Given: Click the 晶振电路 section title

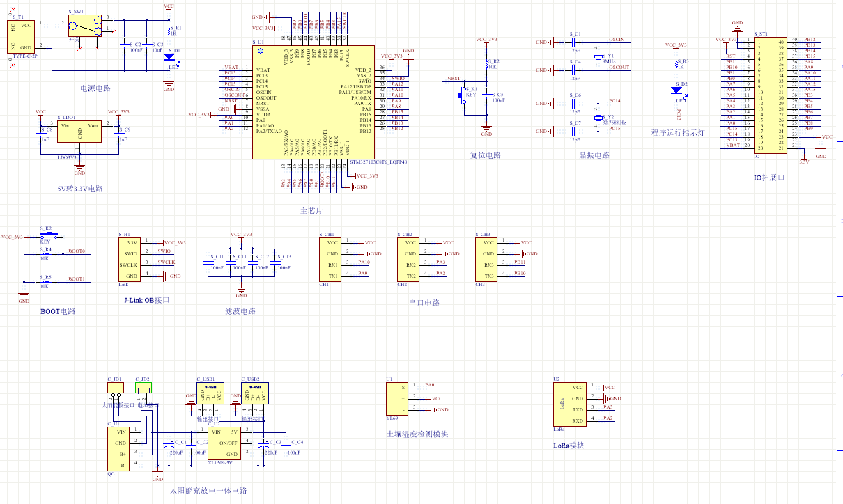Looking at the screenshot, I should click(594, 155).
